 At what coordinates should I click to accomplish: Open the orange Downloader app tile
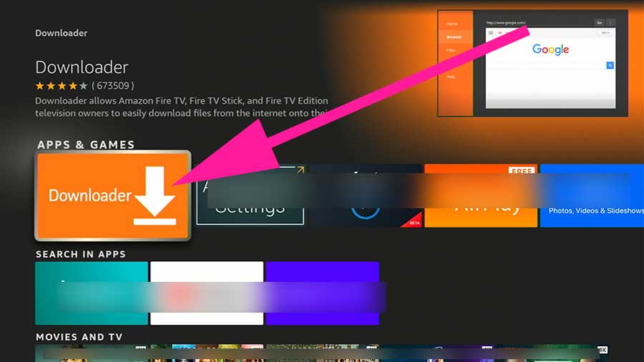point(112,195)
